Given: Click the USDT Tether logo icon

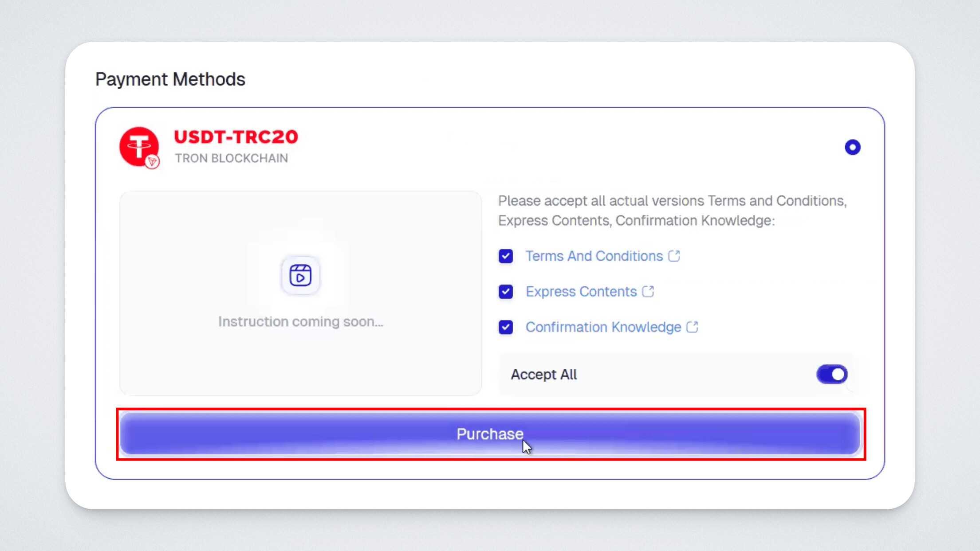Looking at the screenshot, I should [138, 145].
